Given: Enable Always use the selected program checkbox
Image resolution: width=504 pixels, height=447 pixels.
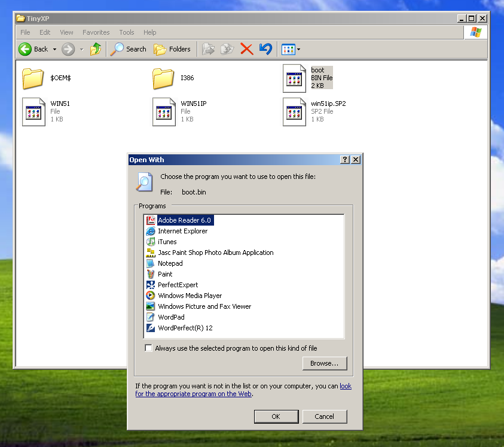Looking at the screenshot, I should click(x=148, y=348).
